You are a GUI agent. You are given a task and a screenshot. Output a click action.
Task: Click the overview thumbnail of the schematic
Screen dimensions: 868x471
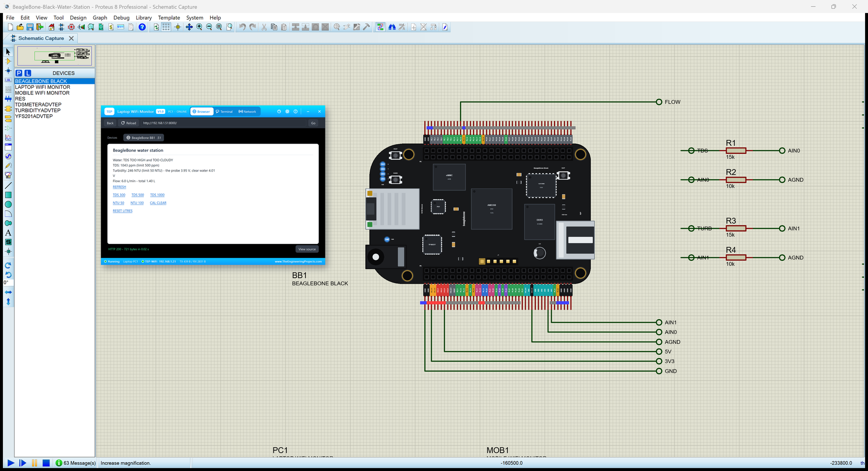(x=54, y=56)
